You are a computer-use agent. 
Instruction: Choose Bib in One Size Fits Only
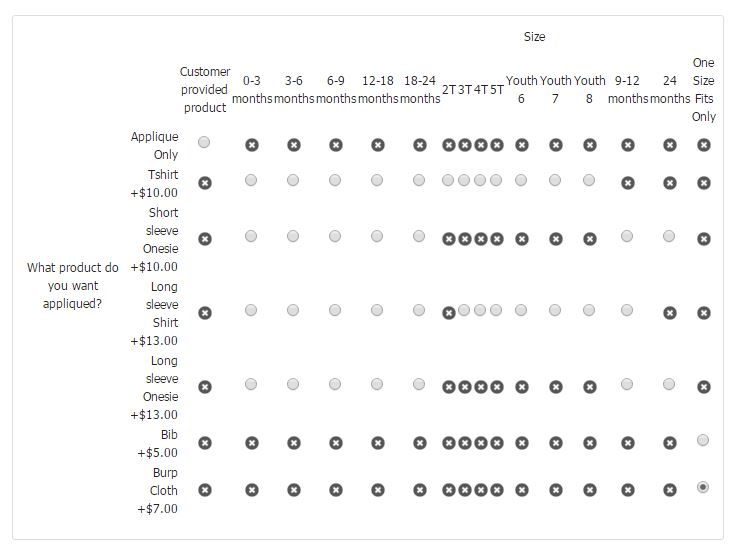(703, 440)
